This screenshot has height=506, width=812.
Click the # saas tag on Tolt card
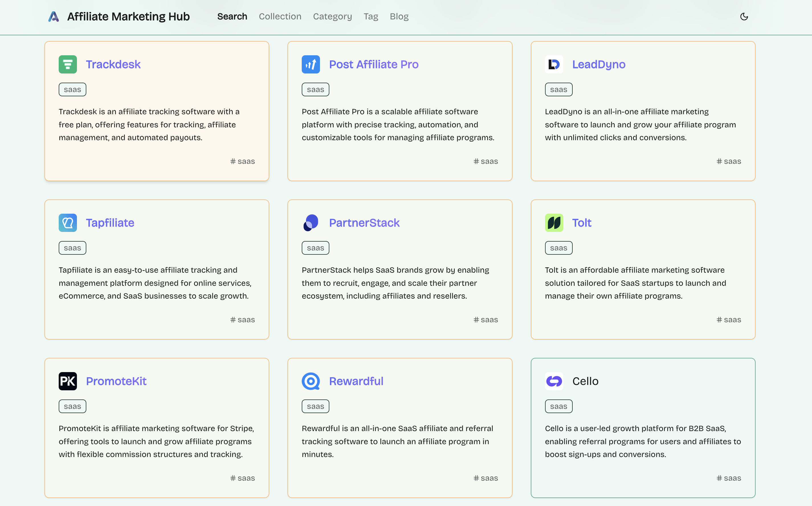[729, 320]
